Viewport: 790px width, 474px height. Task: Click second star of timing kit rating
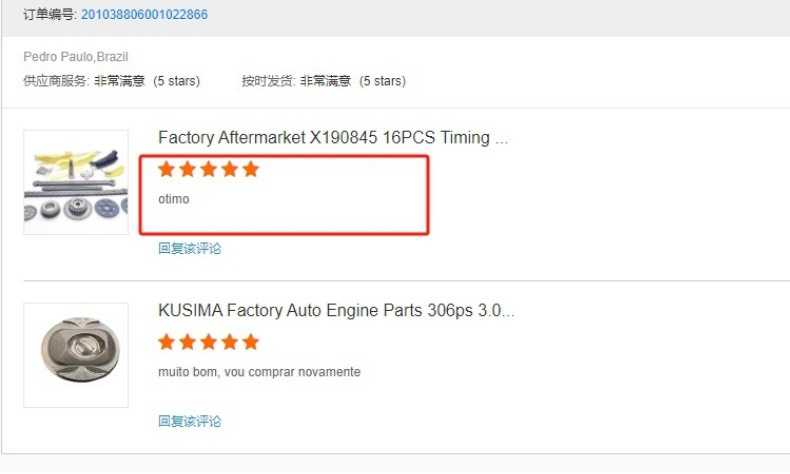[187, 169]
